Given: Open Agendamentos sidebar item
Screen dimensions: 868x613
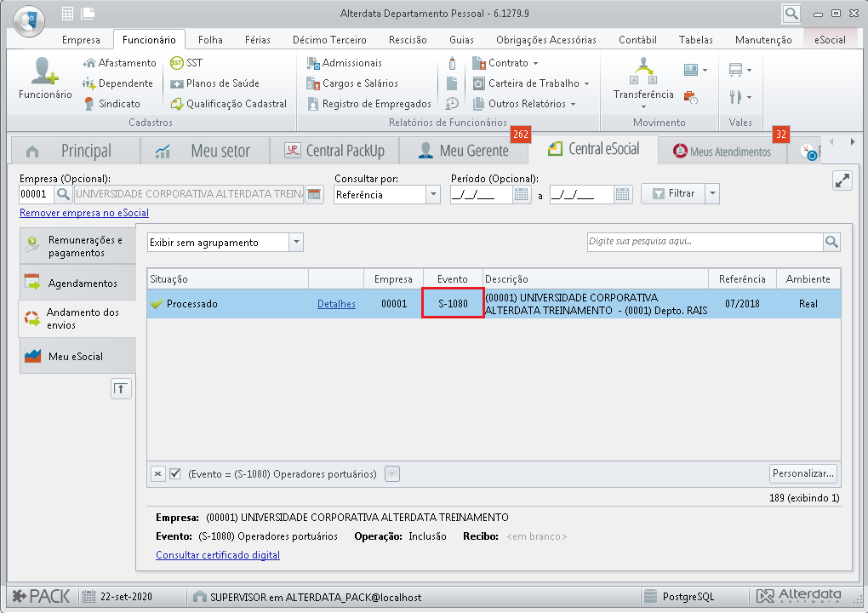Looking at the screenshot, I should [x=78, y=283].
